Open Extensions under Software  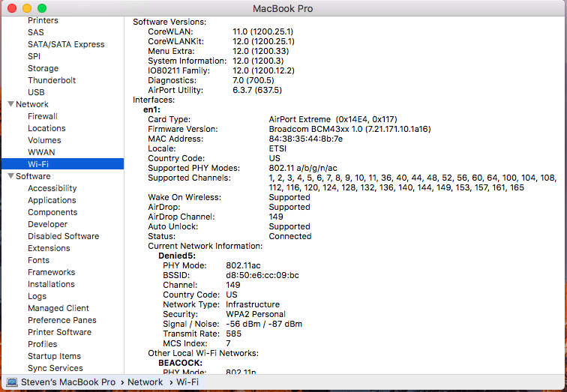[x=49, y=248]
